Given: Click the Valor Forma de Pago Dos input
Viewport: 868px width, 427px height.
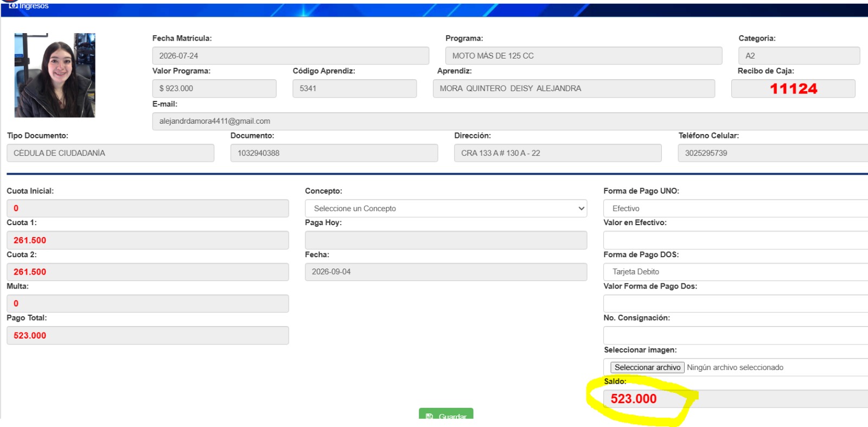Looking at the screenshot, I should [x=736, y=304].
